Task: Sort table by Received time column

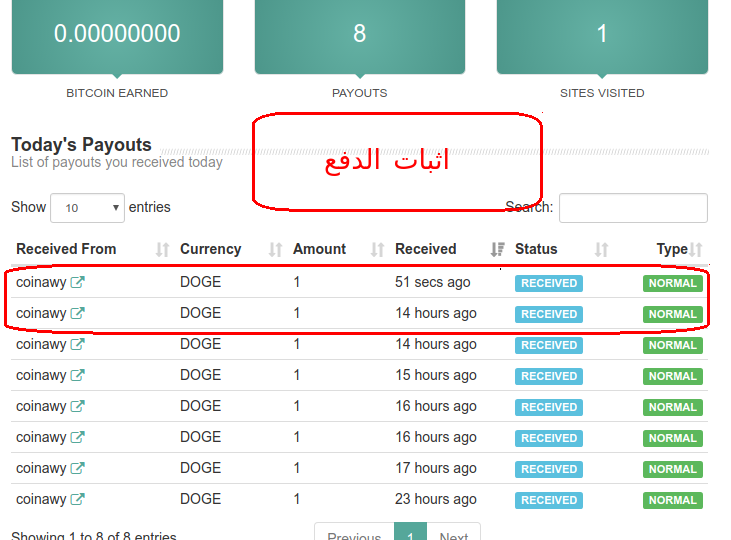Action: [x=450, y=249]
